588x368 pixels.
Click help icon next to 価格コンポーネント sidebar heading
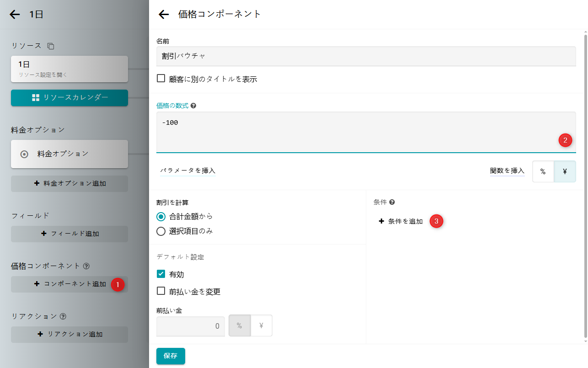click(86, 266)
